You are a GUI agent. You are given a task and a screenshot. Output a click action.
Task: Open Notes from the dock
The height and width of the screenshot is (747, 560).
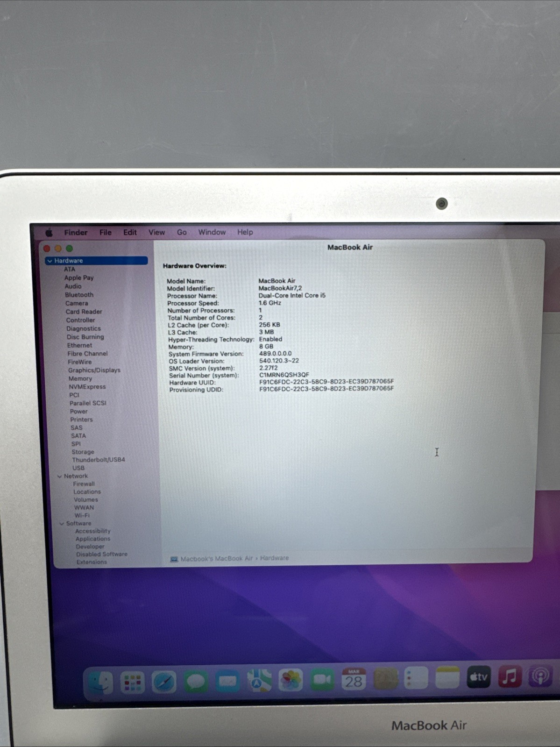447,677
